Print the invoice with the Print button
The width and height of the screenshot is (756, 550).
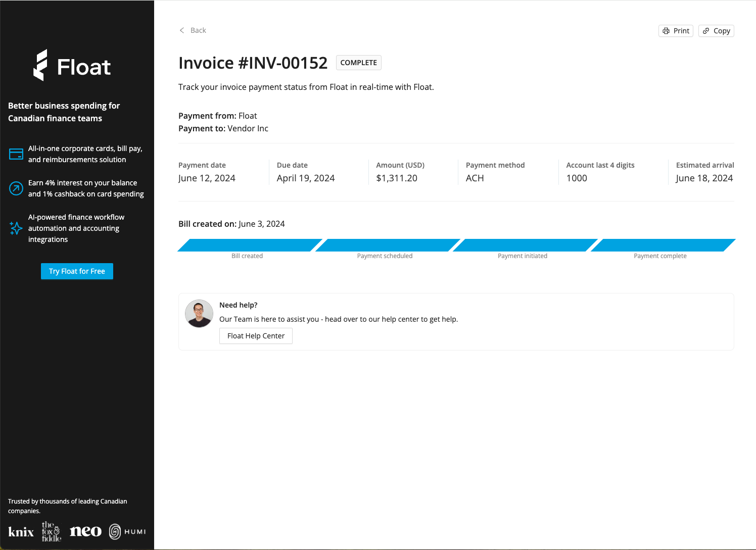[676, 31]
